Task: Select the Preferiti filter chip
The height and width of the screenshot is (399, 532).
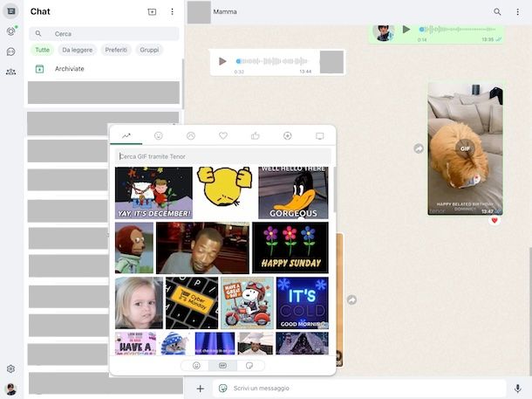Action: (116, 50)
